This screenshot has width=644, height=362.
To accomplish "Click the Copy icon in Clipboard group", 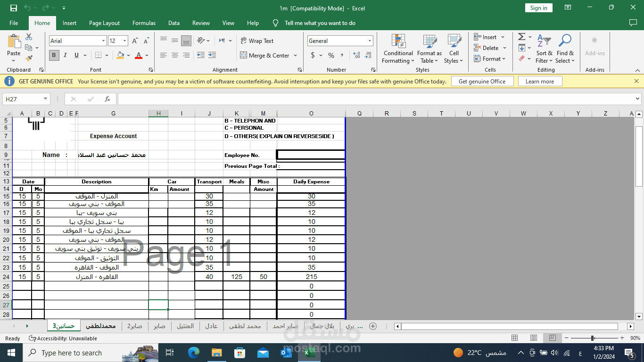I will coord(29,48).
